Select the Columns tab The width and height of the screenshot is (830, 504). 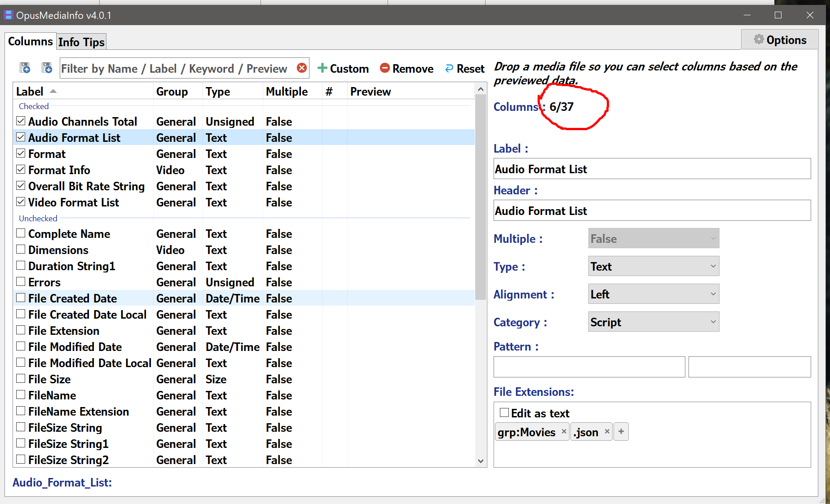[x=31, y=41]
